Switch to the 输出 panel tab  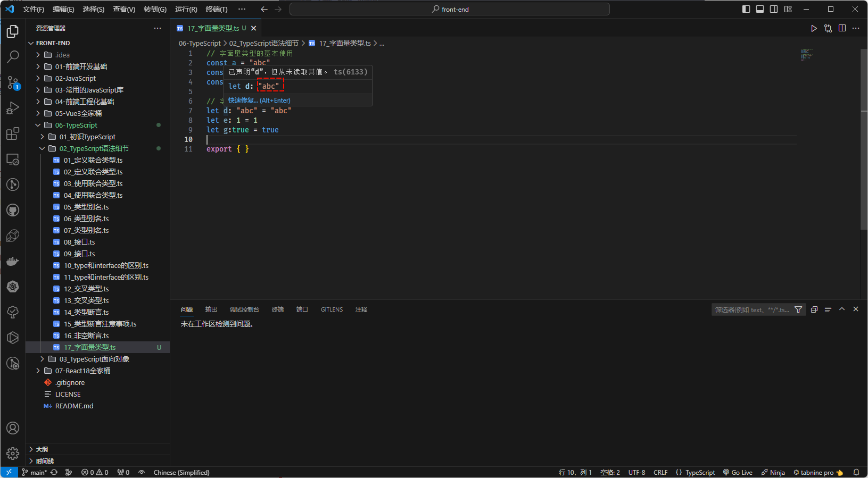(211, 309)
